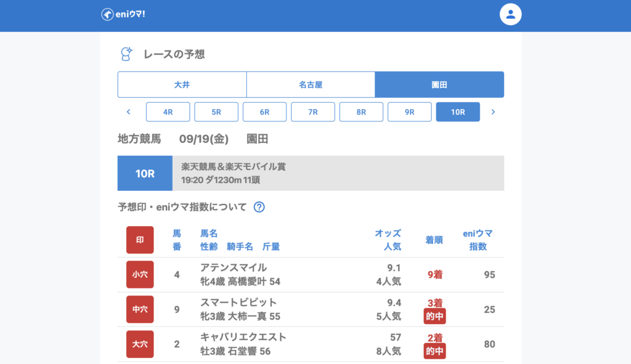Image resolution: width=631 pixels, height=364 pixels.
Task: Click the help question mark icon
Action: click(x=259, y=207)
